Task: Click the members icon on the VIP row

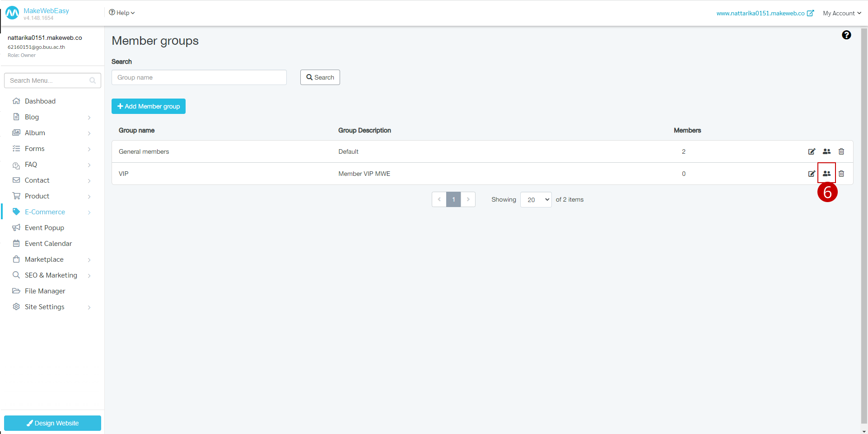Action: point(827,173)
